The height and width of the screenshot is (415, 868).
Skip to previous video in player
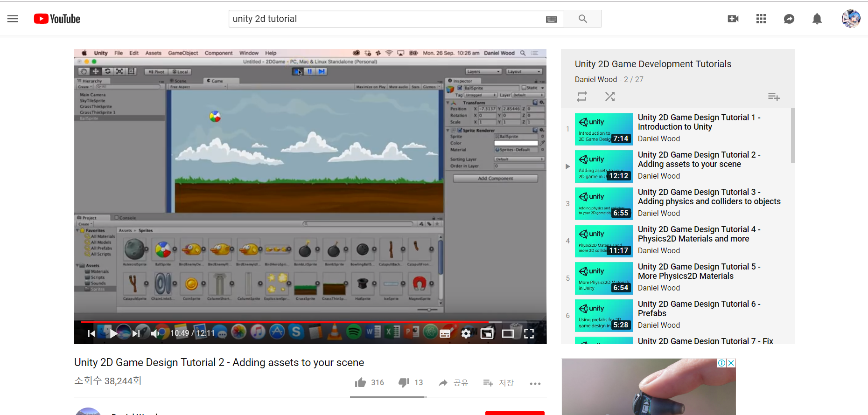pos(91,333)
